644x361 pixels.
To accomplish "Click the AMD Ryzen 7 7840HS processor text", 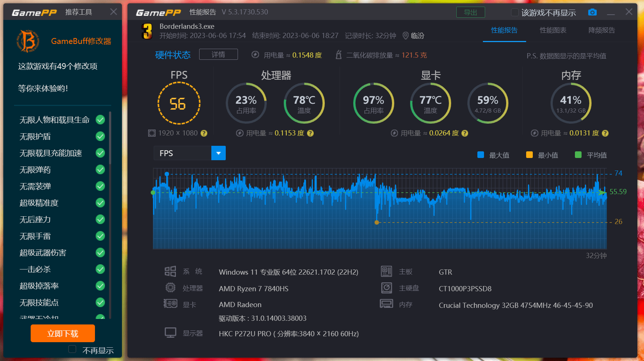I will coord(253,289).
